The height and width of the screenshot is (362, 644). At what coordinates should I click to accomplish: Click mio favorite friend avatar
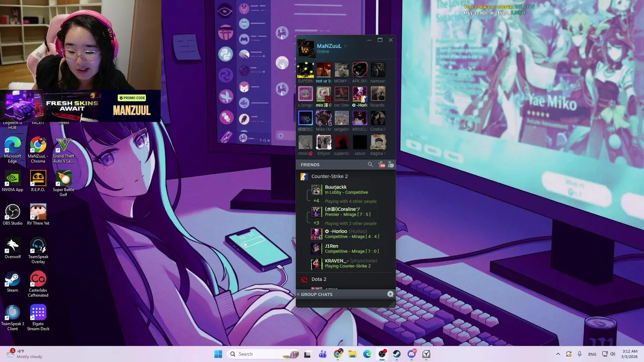point(324,94)
